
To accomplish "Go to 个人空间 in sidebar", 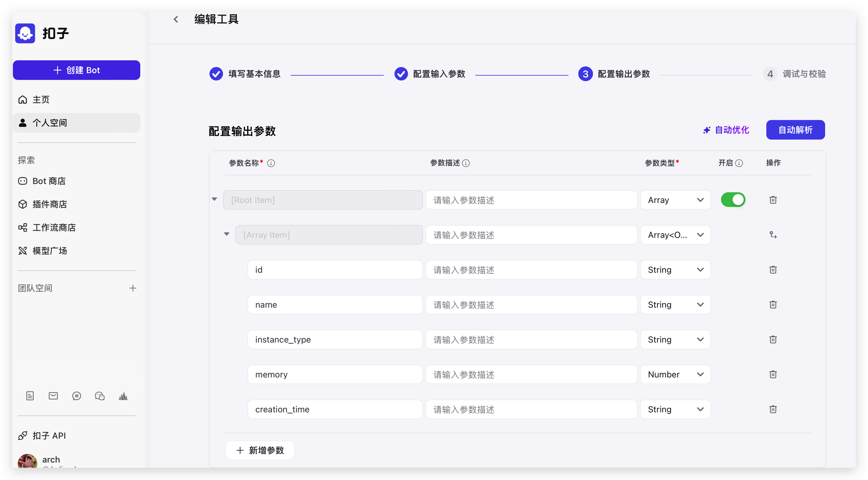I will click(x=50, y=123).
